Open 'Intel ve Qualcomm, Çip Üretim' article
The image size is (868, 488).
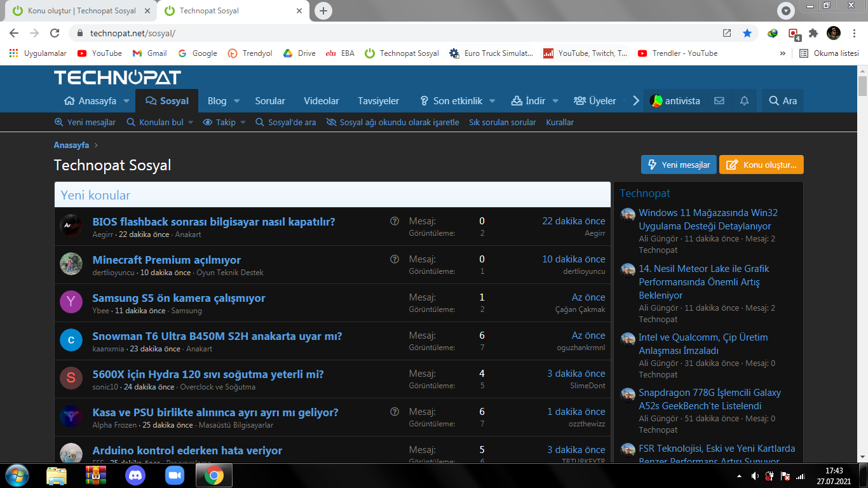click(x=703, y=344)
